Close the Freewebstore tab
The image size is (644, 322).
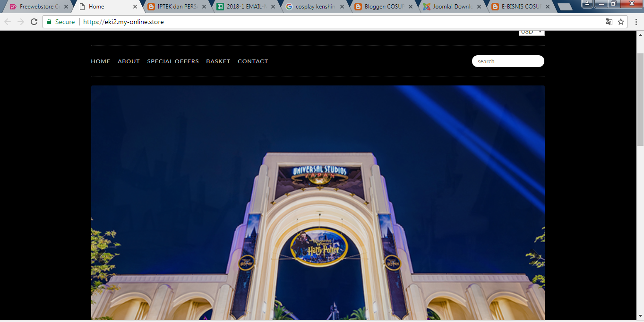[x=66, y=7]
